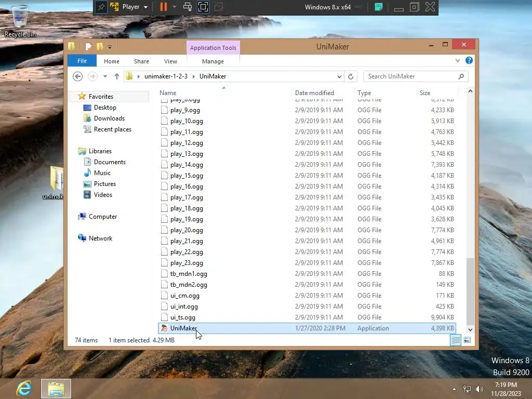This screenshot has height=399, width=532.
Task: Click the network tray icon
Action: [x=467, y=389]
